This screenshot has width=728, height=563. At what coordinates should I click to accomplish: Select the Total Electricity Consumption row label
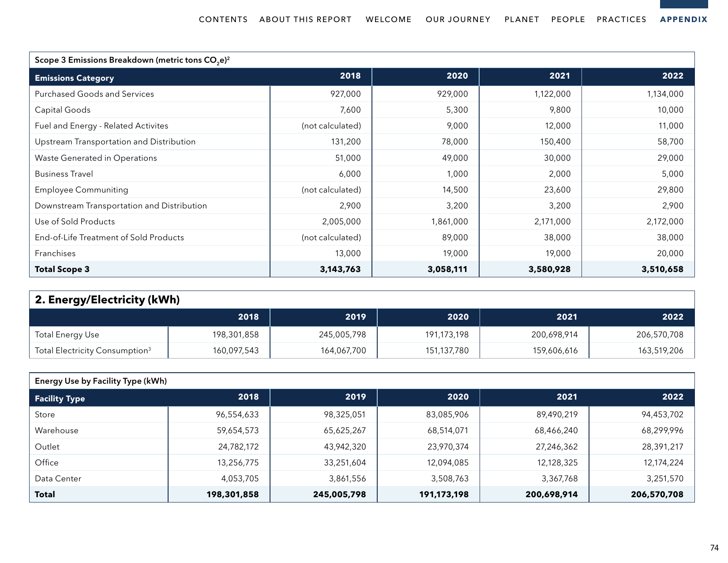coord(93,351)
